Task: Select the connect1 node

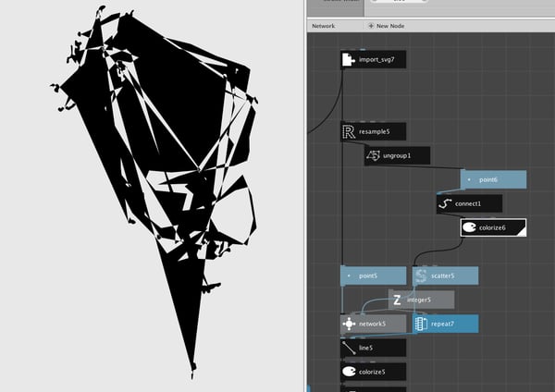Action: [x=469, y=203]
